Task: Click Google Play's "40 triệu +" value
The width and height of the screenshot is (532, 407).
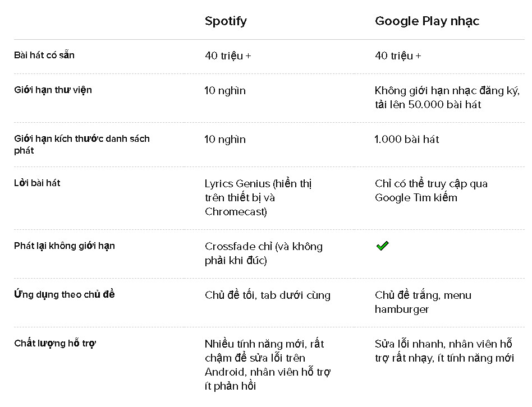Action: click(398, 55)
